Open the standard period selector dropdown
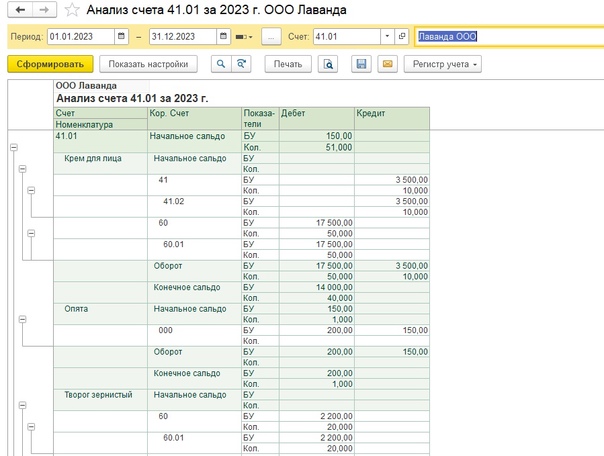Viewport: 604px width, 456px height. pos(244,37)
